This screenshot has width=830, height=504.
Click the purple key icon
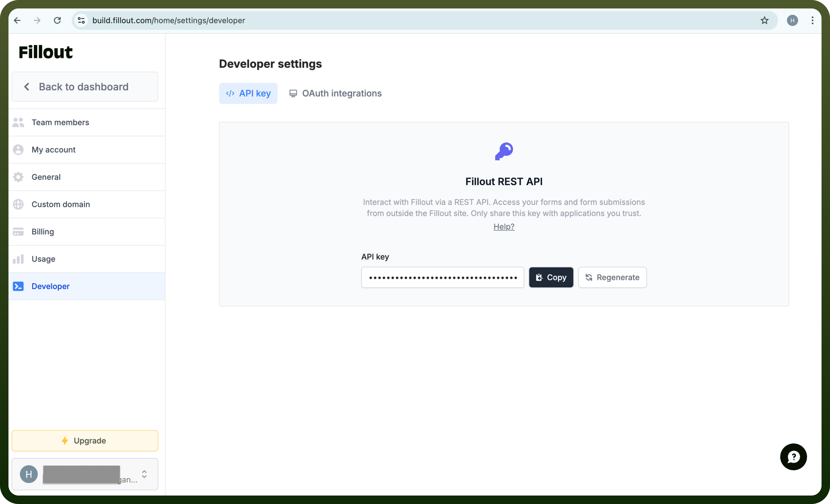pyautogui.click(x=504, y=151)
